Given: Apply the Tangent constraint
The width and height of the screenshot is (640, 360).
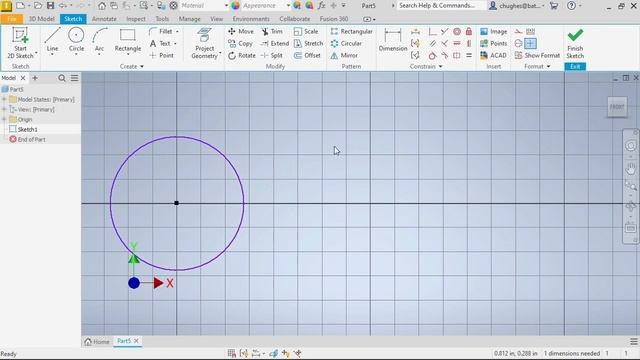Looking at the screenshot, I should pos(432,55).
